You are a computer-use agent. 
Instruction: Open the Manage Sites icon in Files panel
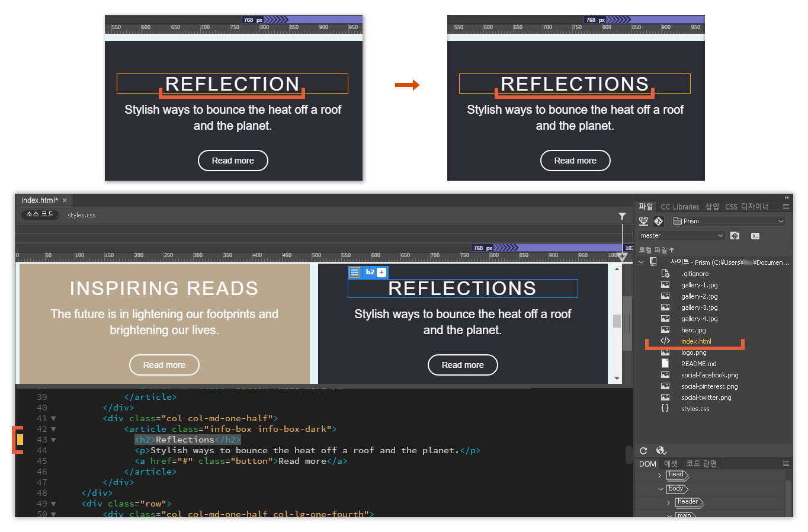[x=643, y=221]
